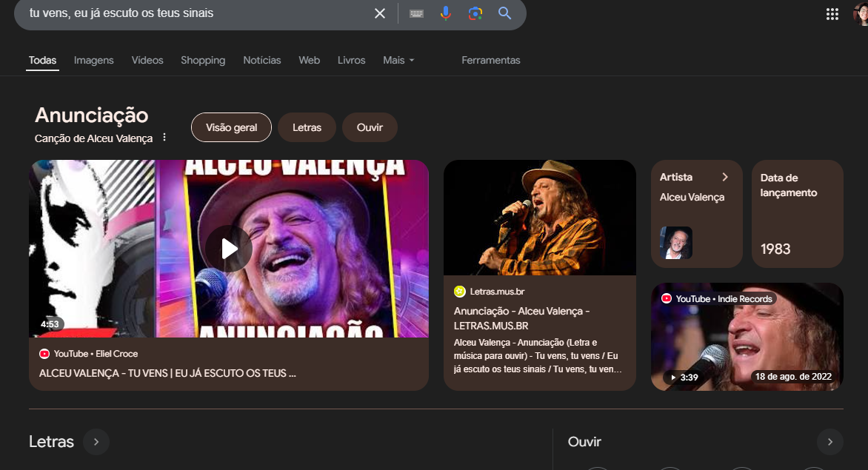The height and width of the screenshot is (470, 868).
Task: Select the Letras chip
Action: click(x=307, y=127)
